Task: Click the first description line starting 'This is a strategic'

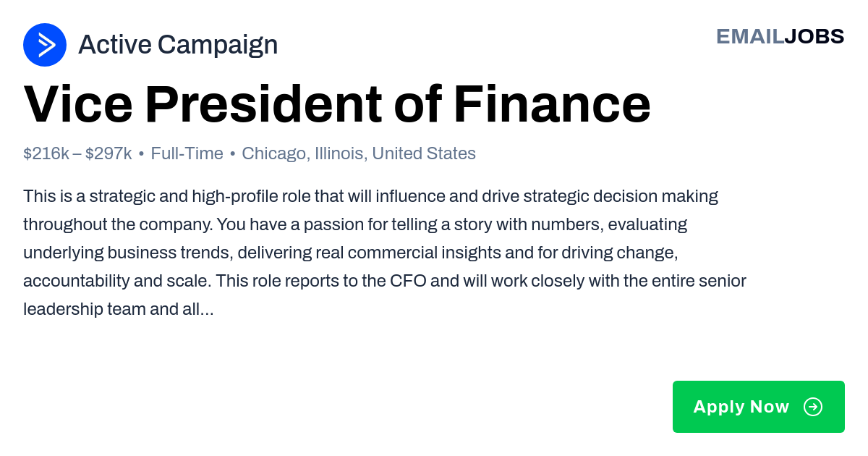Action: (x=370, y=196)
